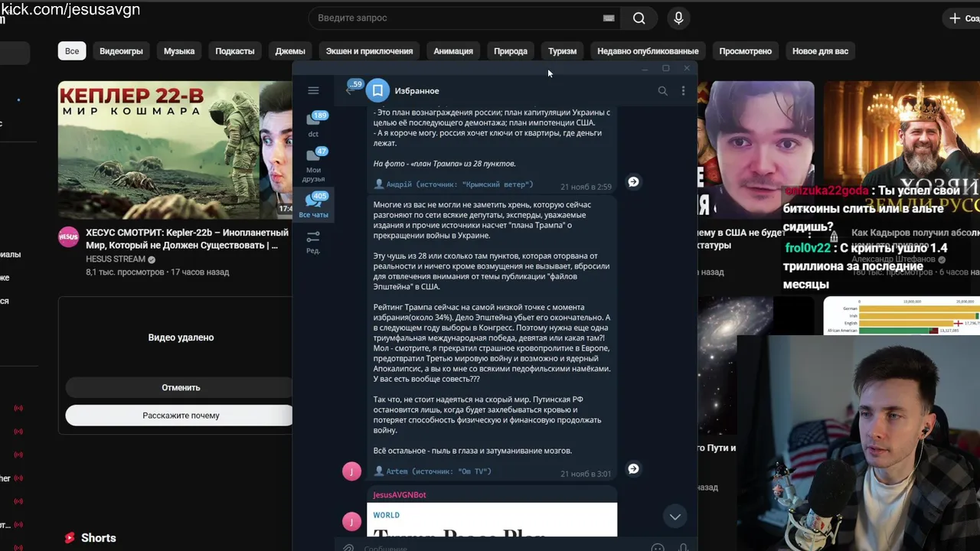Open the Кеплер 22-B video thumbnail
The height and width of the screenshot is (551, 980).
click(x=175, y=150)
